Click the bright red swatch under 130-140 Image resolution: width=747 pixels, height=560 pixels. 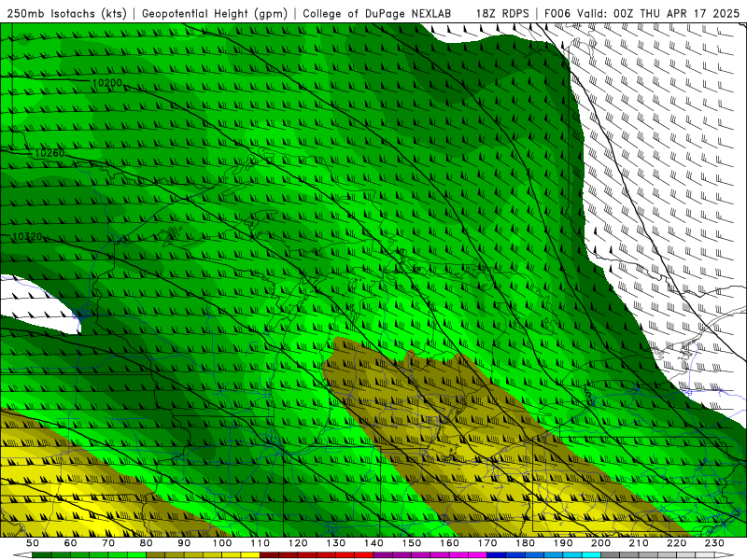364,555
